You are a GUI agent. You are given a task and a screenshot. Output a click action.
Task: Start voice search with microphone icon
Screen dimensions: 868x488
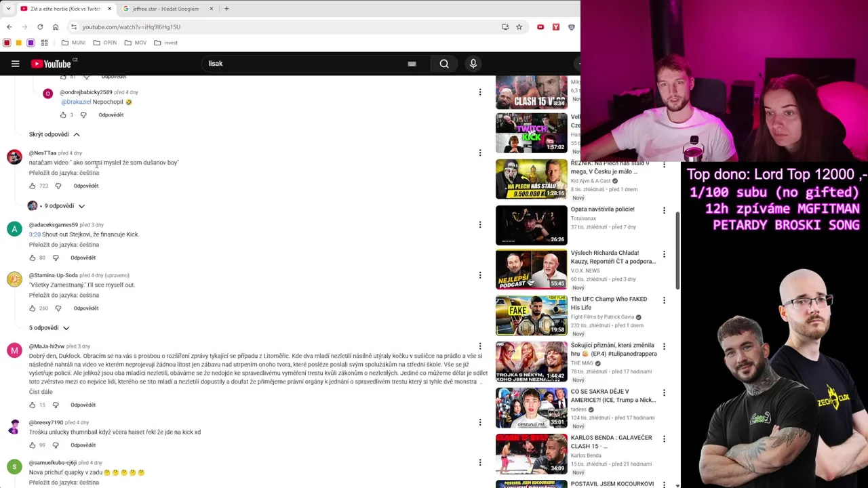point(473,64)
